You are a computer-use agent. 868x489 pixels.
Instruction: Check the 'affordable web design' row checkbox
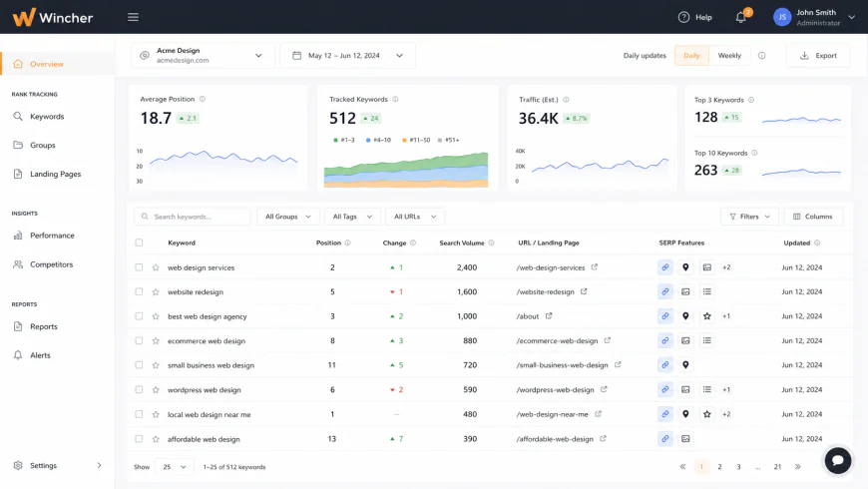[139, 439]
